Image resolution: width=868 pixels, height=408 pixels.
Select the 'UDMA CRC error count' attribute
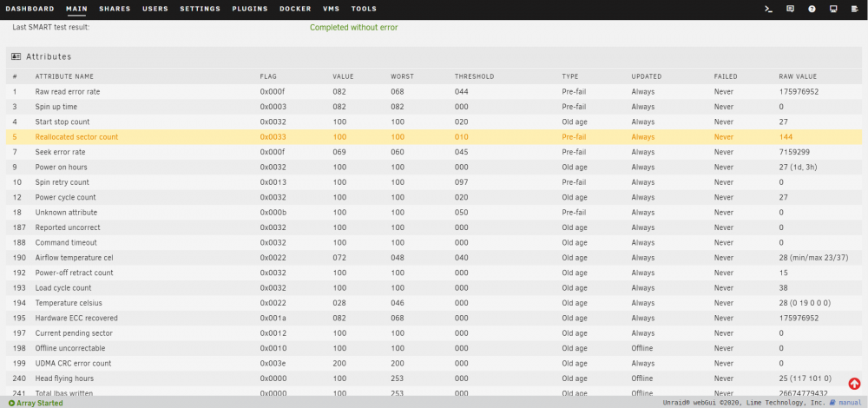(x=73, y=363)
